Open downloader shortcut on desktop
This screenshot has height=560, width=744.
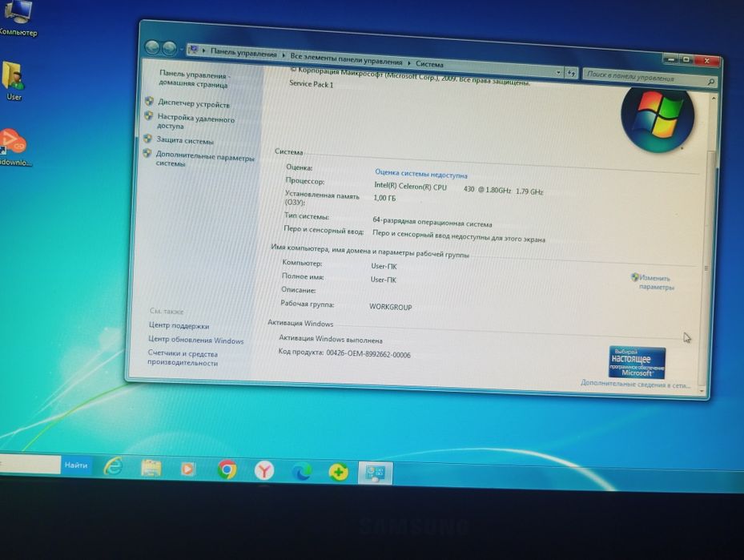click(x=14, y=147)
